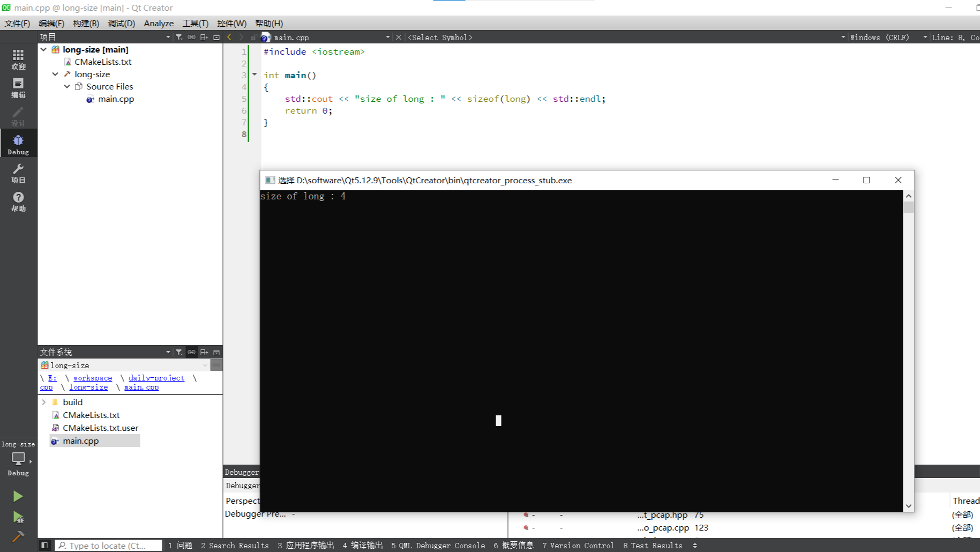Image resolution: width=980 pixels, height=552 pixels.
Task: Open the 文件(F) menu
Action: 17,23
